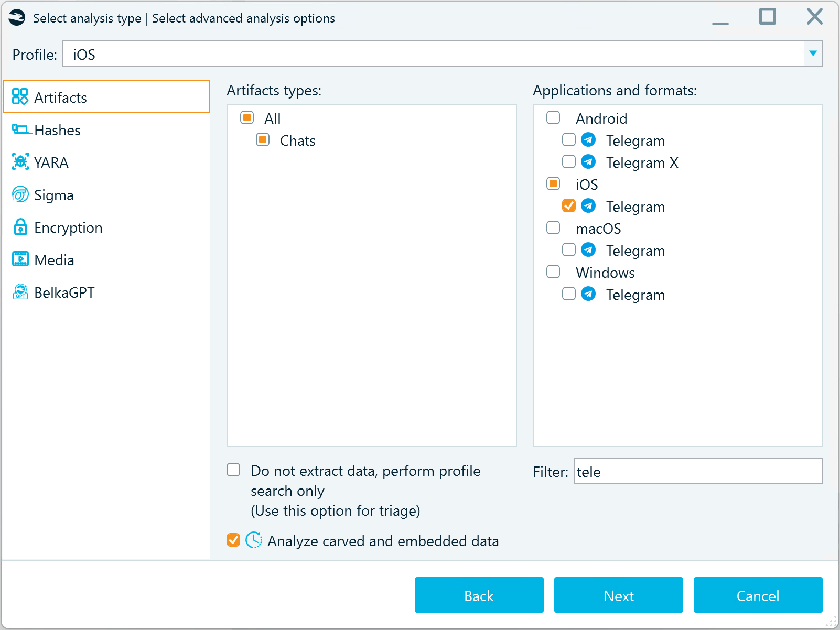Switch to the Hashes section
The width and height of the screenshot is (840, 630).
(58, 130)
